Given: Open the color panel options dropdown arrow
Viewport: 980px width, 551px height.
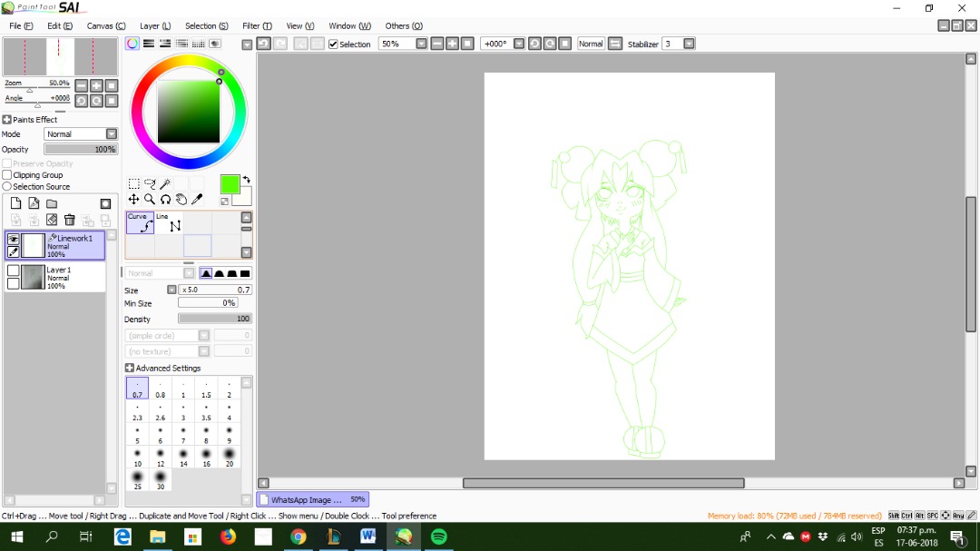Looking at the screenshot, I should tap(247, 44).
